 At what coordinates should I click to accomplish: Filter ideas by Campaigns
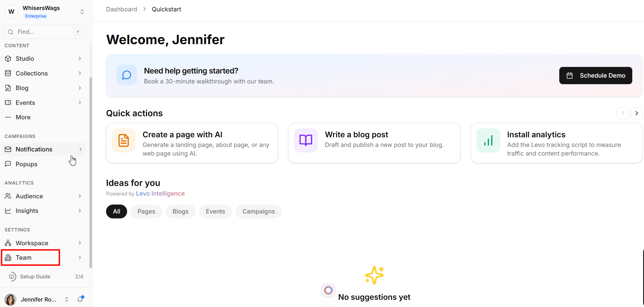coord(258,211)
